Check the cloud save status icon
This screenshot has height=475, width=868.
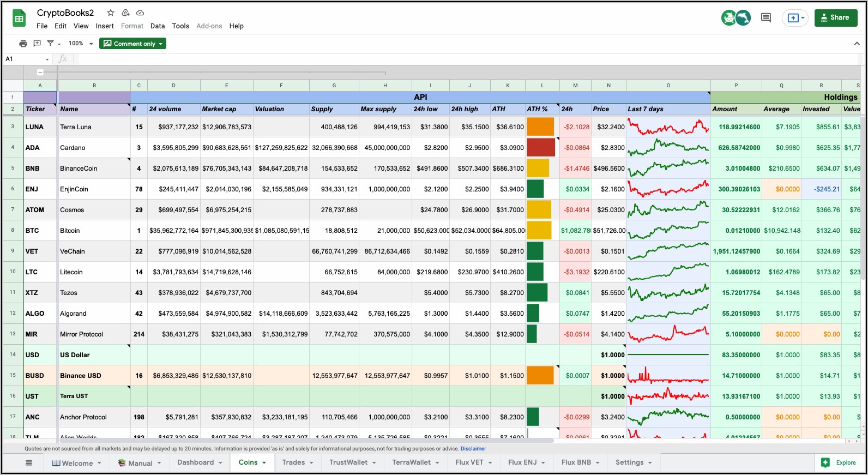pos(140,13)
